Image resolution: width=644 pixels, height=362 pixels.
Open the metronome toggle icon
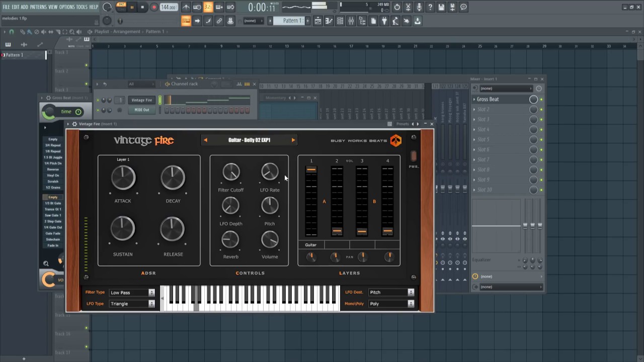coord(186,7)
